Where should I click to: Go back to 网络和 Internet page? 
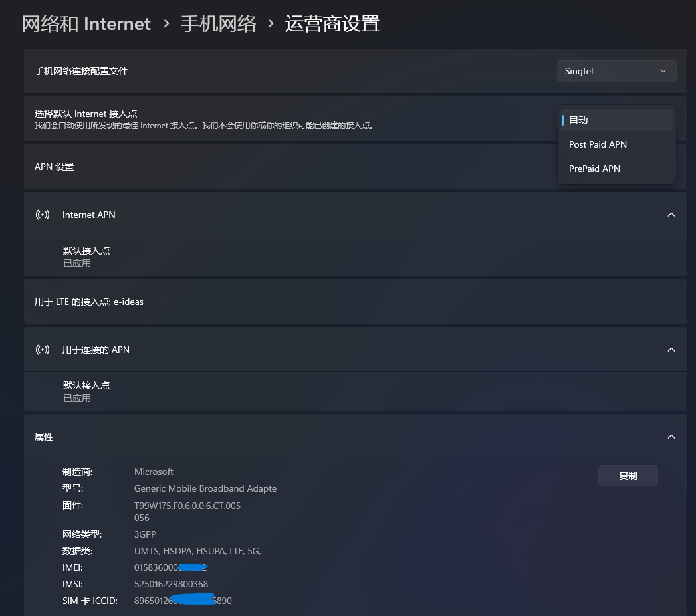(x=86, y=24)
